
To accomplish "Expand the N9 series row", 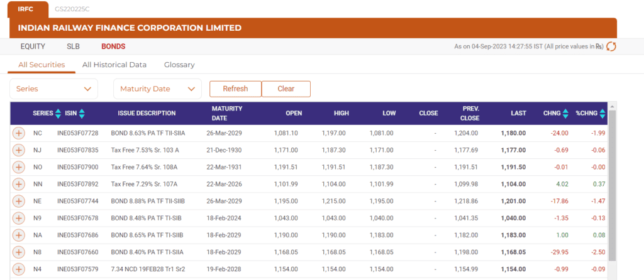I will pos(18,218).
